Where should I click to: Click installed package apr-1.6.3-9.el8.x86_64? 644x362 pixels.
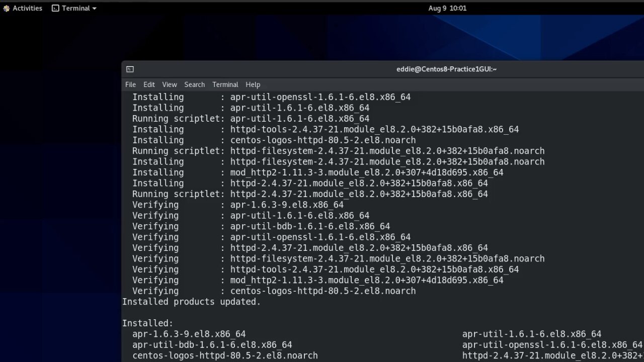(189, 334)
